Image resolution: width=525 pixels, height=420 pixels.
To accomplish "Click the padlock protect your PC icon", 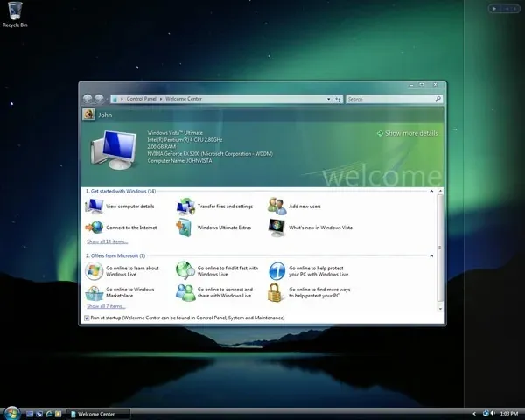I will 275,292.
